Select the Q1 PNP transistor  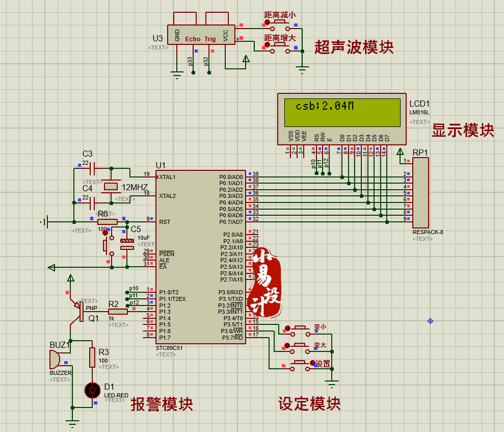pos(77,311)
